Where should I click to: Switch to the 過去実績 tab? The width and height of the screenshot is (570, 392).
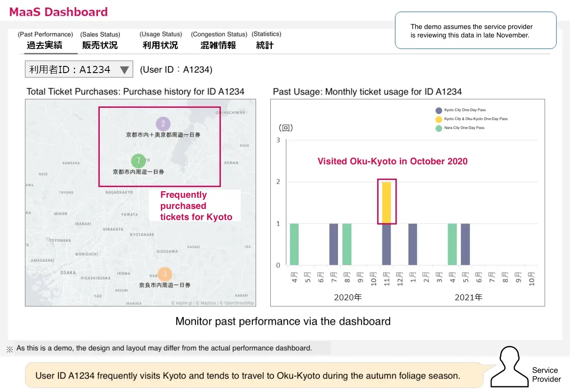[x=45, y=45]
